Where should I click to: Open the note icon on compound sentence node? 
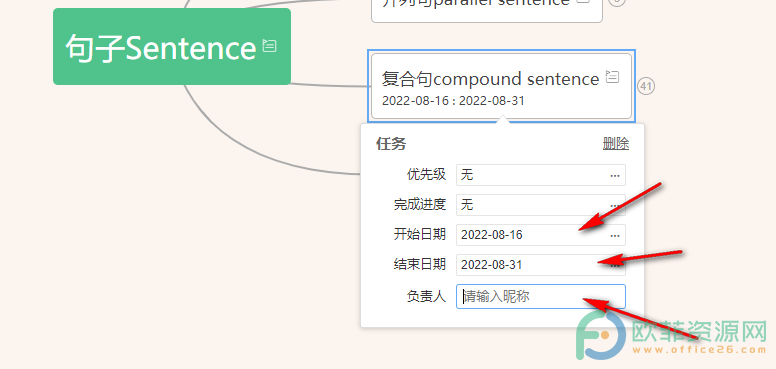pos(612,77)
